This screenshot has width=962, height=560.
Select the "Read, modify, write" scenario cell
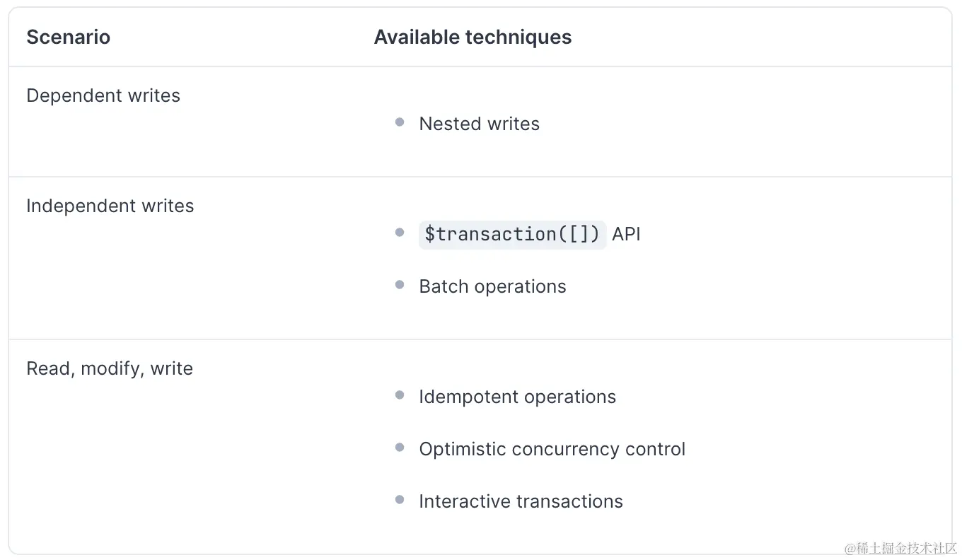pos(110,369)
